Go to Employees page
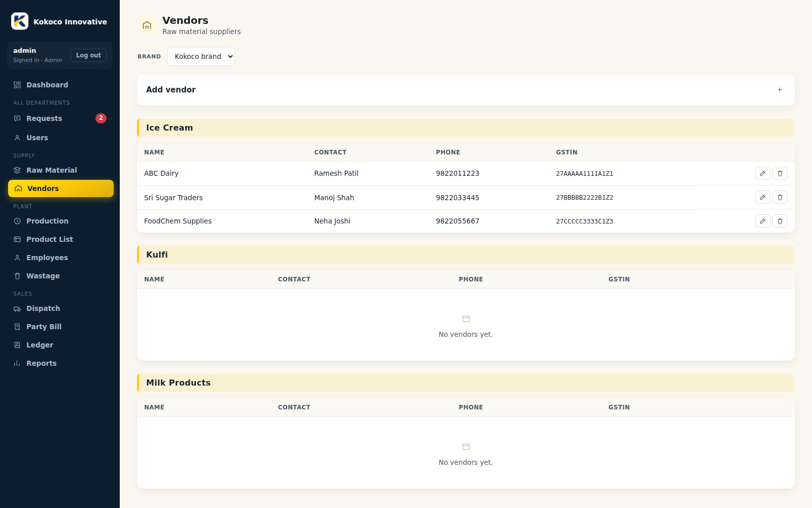The width and height of the screenshot is (812, 508). [60, 258]
